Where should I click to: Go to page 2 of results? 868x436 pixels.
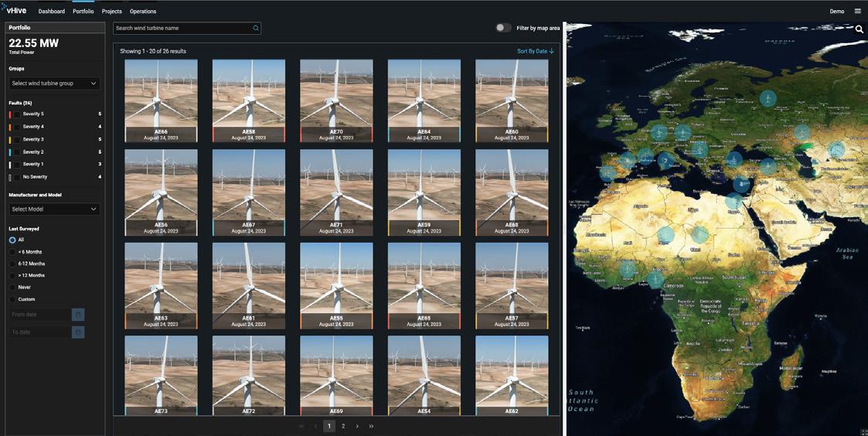343,426
